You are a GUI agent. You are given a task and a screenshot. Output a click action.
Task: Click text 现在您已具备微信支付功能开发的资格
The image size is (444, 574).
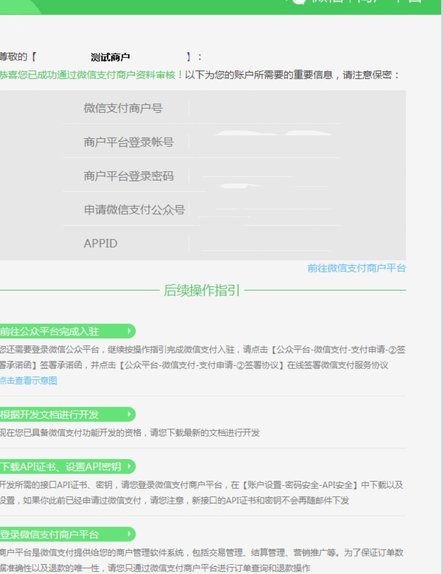tap(71, 433)
